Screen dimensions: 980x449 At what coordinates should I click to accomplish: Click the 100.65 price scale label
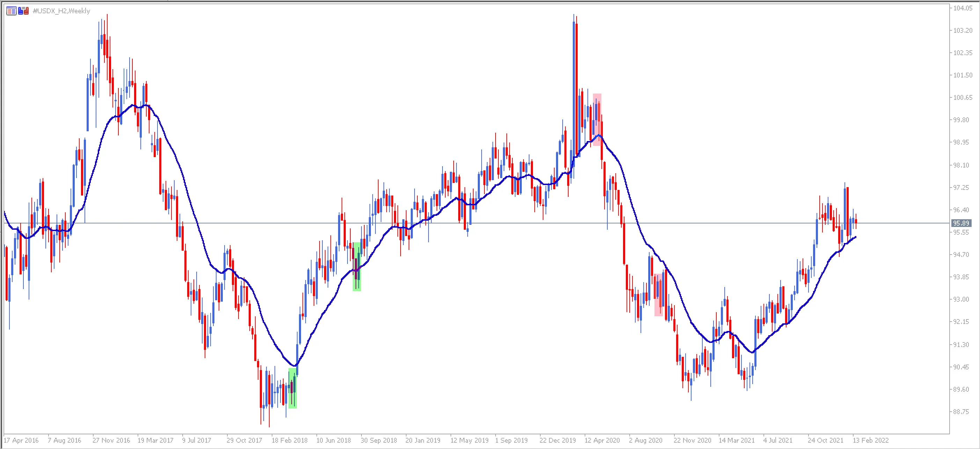coord(963,98)
